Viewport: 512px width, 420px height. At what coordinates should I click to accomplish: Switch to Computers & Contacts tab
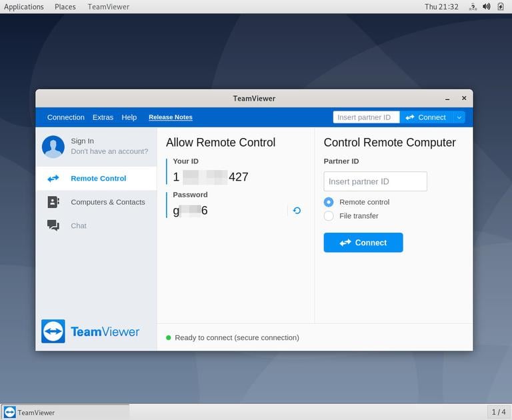click(x=96, y=202)
